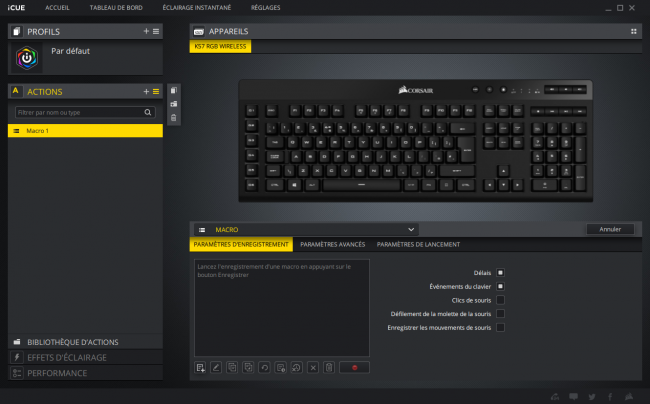The image size is (650, 404).
Task: Enable Enregistrer les mouvements de souris checkbox
Action: click(x=500, y=327)
